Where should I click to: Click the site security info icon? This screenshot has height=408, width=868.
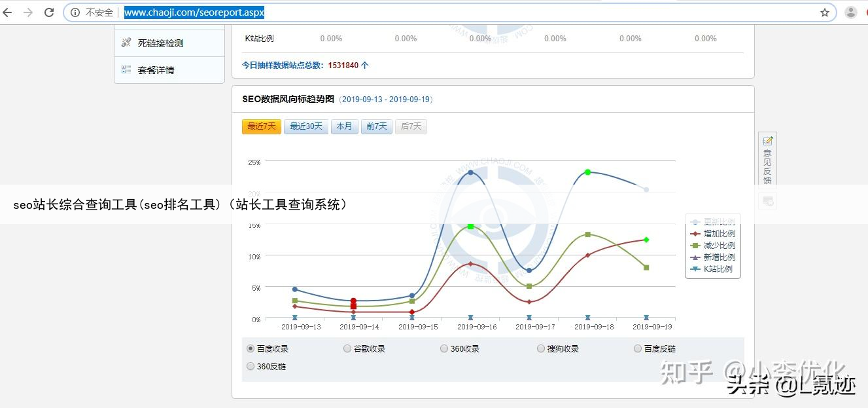(x=75, y=12)
